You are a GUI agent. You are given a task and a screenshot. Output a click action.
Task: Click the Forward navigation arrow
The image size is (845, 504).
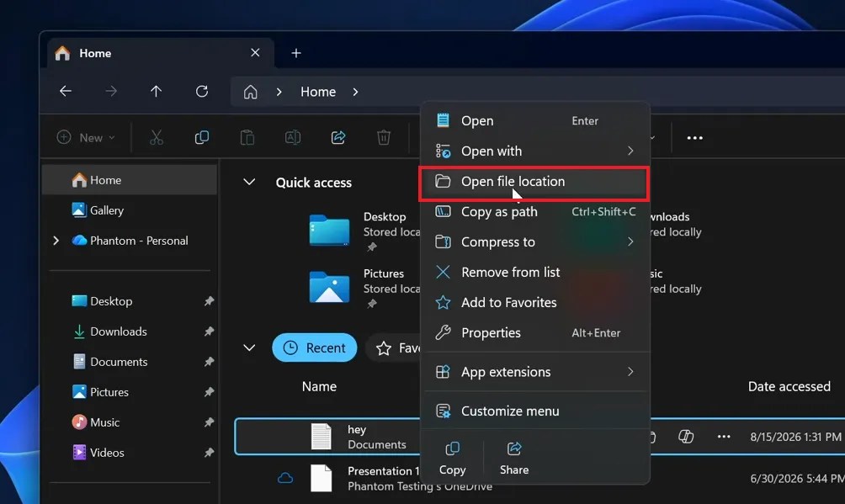[111, 92]
